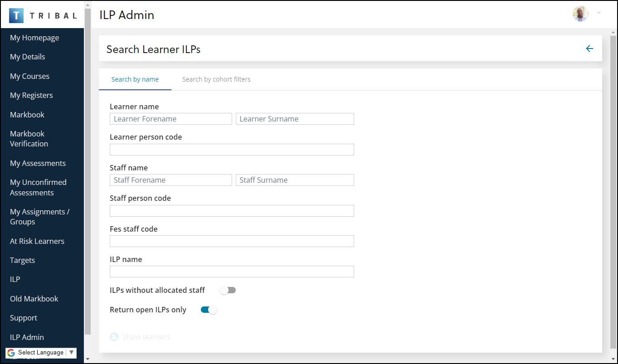The height and width of the screenshot is (364, 618).
Task: Click the person icon on Show learners
Action: [x=114, y=336]
